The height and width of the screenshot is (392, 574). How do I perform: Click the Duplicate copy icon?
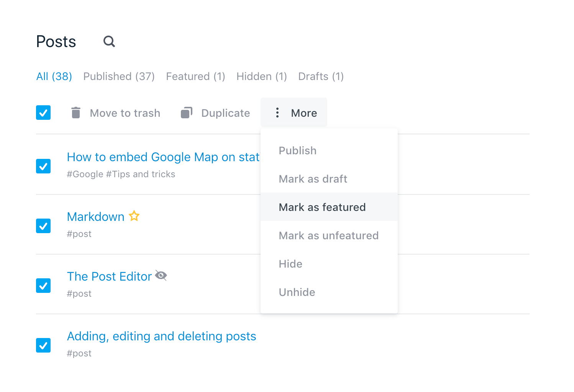(186, 113)
